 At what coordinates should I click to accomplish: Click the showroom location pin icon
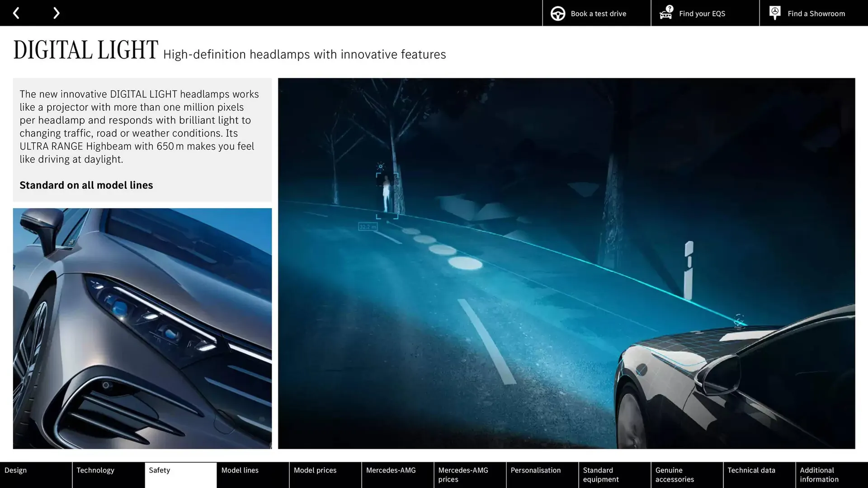[x=774, y=12]
